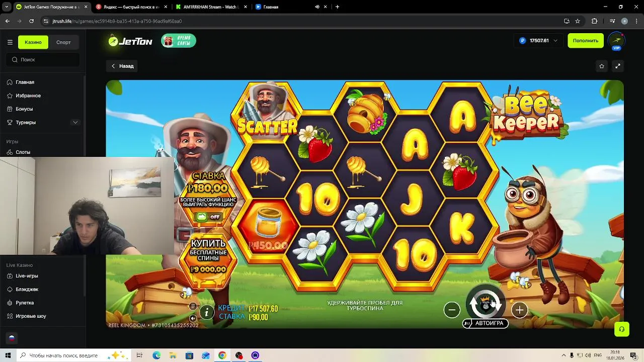The image size is (644, 362).
Task: Click the Поиск search field
Action: click(x=43, y=59)
